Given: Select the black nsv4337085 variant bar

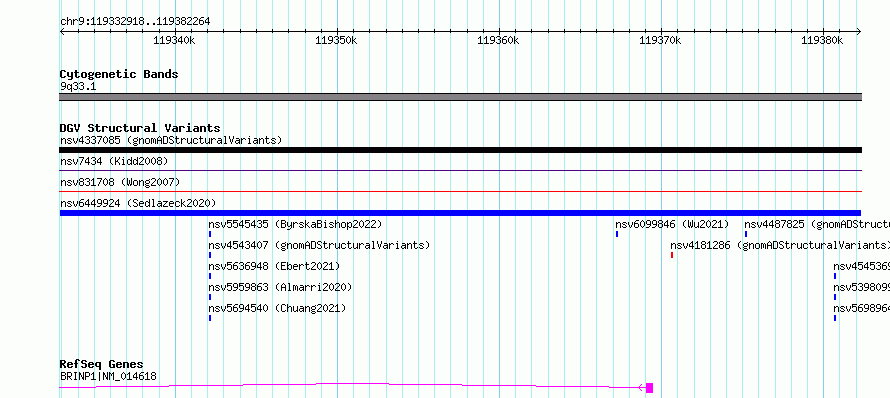Looking at the screenshot, I should [x=460, y=150].
